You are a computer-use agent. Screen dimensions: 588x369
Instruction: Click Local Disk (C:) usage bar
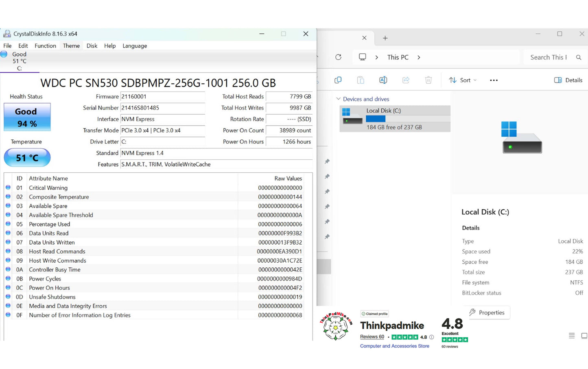tap(408, 119)
